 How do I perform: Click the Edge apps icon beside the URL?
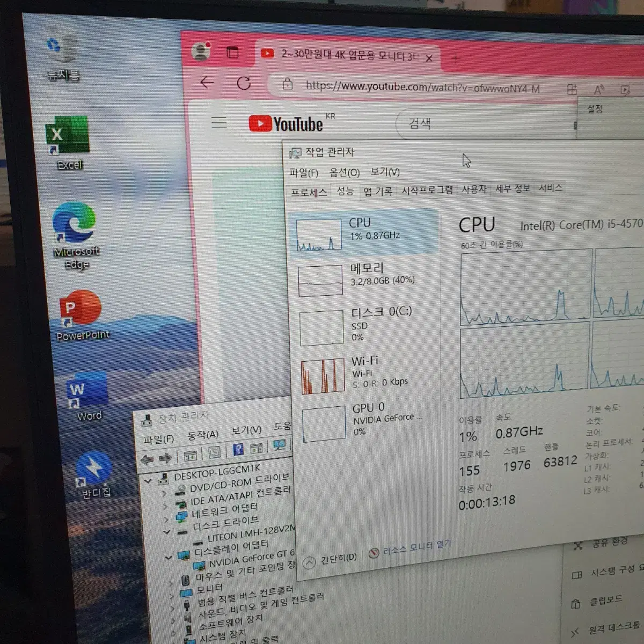point(573,90)
